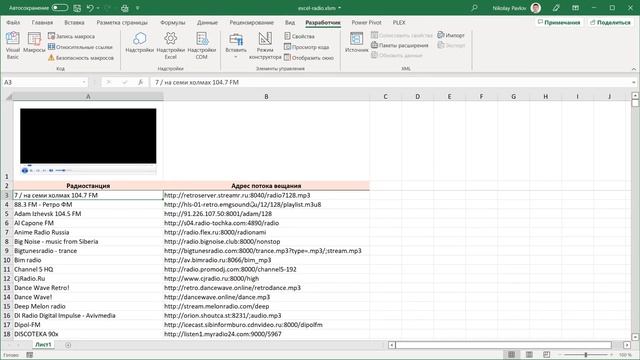The width and height of the screenshot is (640, 360).
Task: Open the undo history dropdown
Action: (98, 8)
